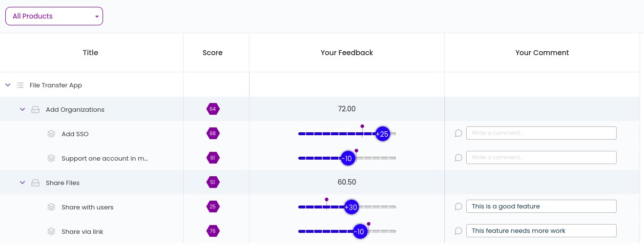Screen dimensions: 644x248
Task: Click the drive icon beside Share Files
Action: [x=35, y=183]
